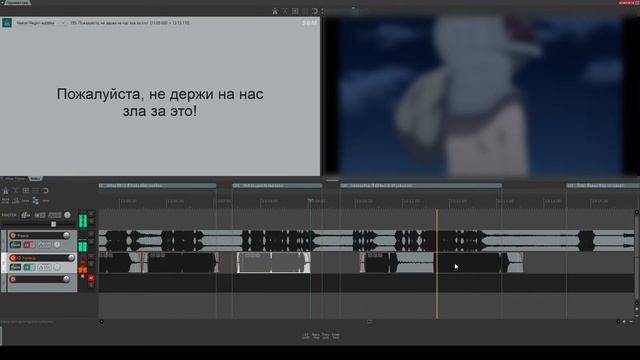Open second track FX button
Image resolution: width=640 pixels, height=360 pixels.
point(16,267)
